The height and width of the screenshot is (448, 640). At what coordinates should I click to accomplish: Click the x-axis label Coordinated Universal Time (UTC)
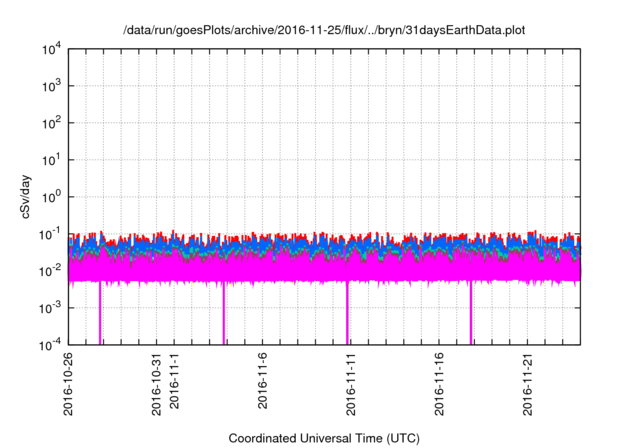pyautogui.click(x=324, y=438)
